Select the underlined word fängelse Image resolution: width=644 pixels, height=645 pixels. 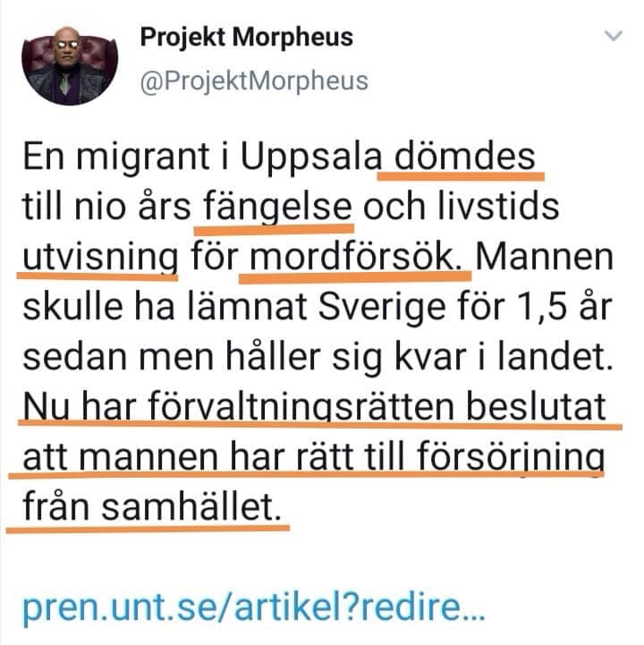coord(278,207)
